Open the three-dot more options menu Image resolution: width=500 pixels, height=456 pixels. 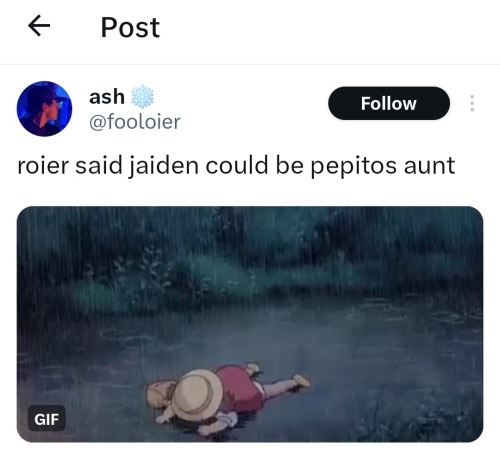point(472,103)
